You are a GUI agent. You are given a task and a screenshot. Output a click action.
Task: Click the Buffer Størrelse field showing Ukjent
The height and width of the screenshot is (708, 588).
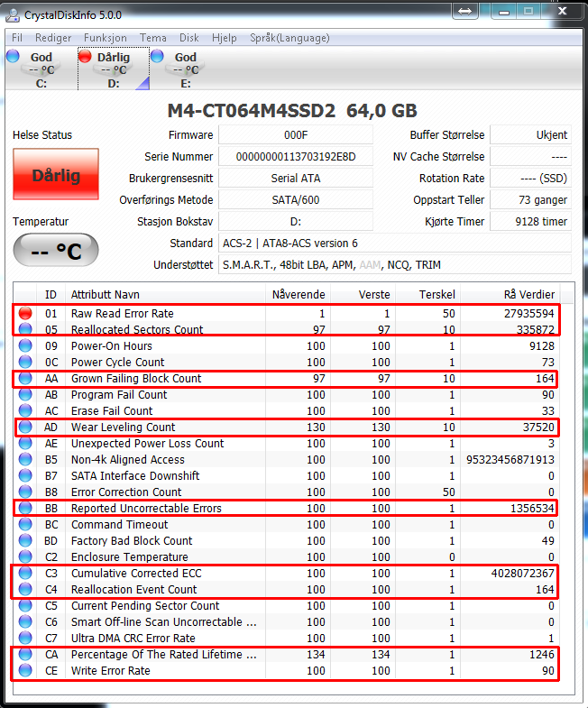pos(530,135)
